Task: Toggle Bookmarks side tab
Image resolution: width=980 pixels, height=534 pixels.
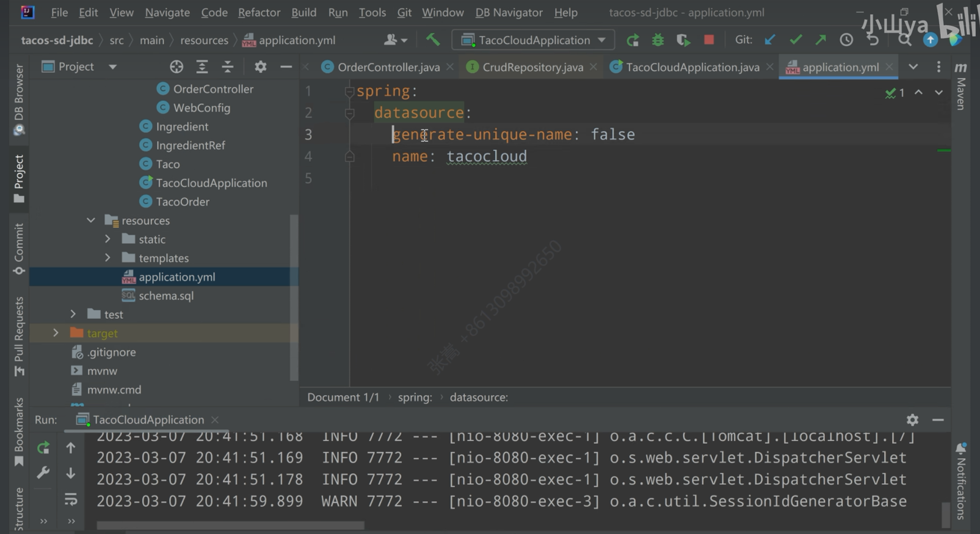Action: pos(19,433)
